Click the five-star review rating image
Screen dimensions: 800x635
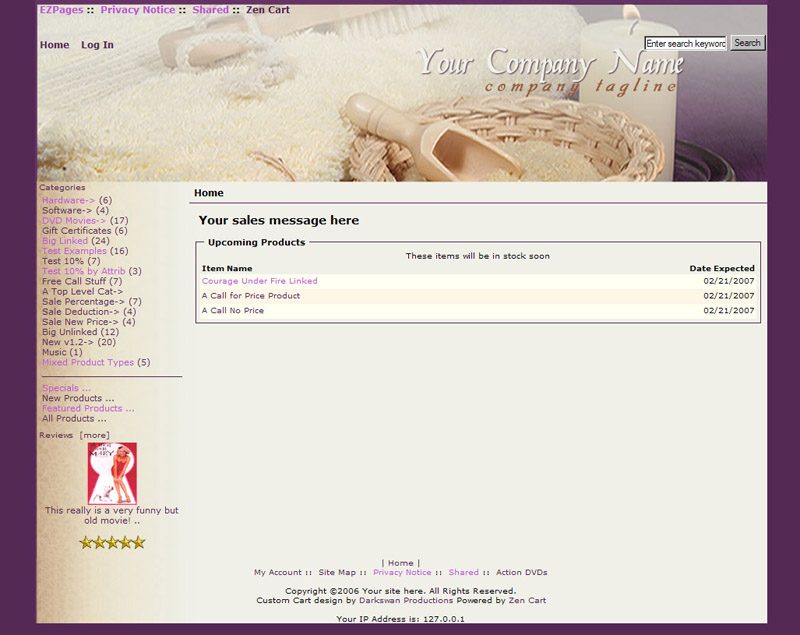click(112, 542)
